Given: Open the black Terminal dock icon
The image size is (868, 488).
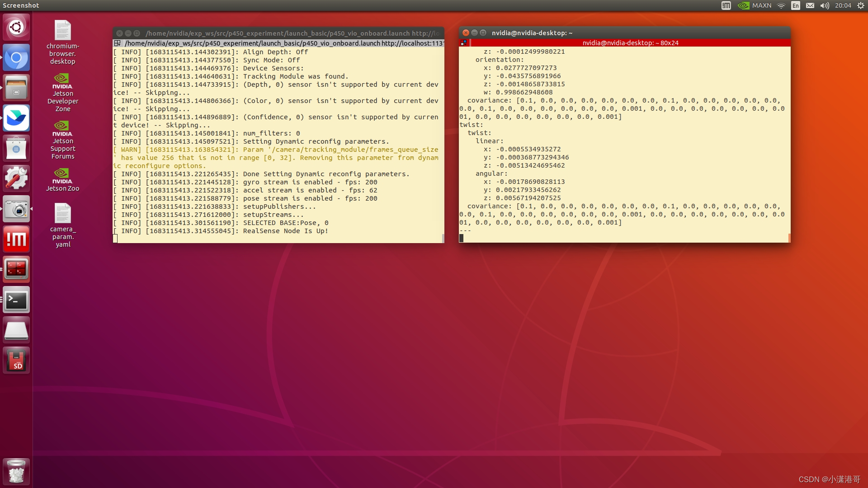Looking at the screenshot, I should pyautogui.click(x=16, y=300).
